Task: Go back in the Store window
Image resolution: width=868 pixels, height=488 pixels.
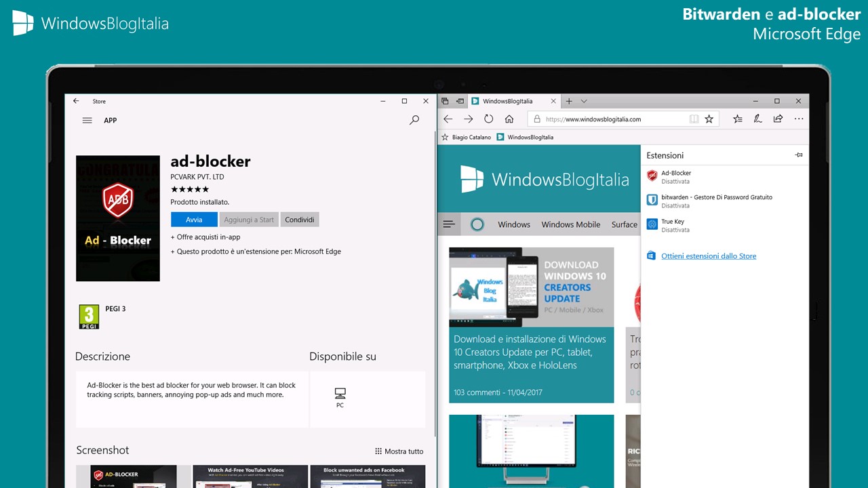Action: [x=76, y=101]
